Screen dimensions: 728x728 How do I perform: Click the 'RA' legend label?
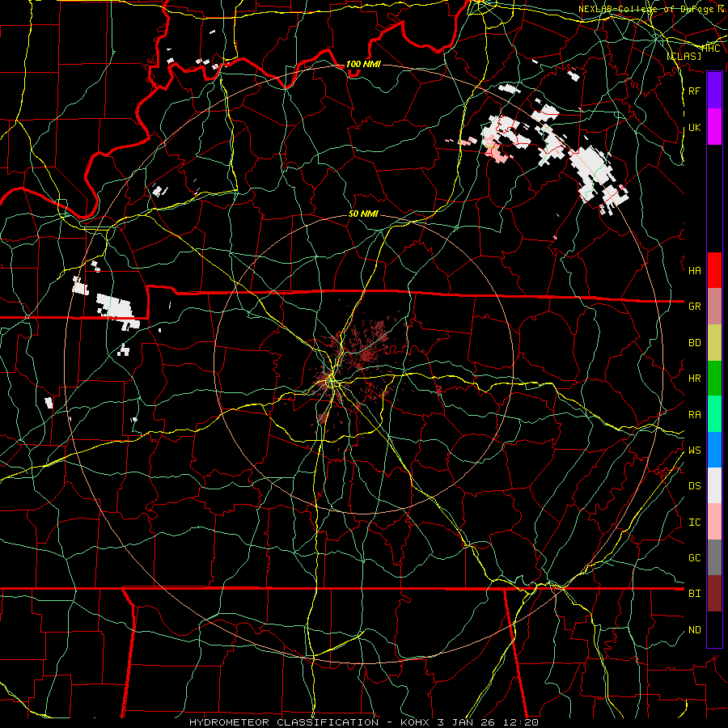point(694,414)
